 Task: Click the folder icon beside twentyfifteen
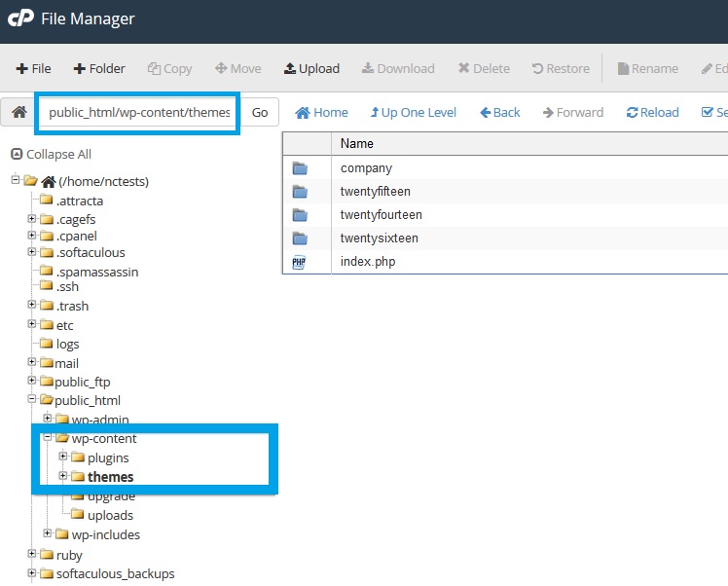click(x=300, y=192)
